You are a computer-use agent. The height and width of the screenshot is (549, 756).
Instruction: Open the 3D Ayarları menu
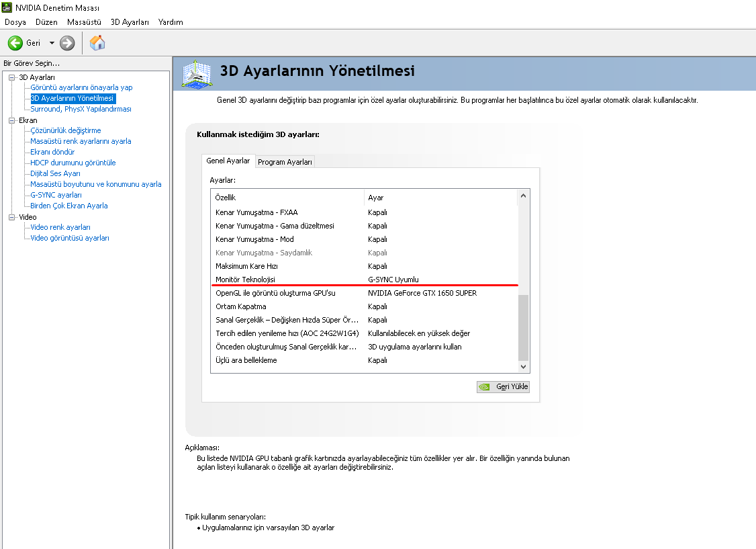[x=130, y=22]
